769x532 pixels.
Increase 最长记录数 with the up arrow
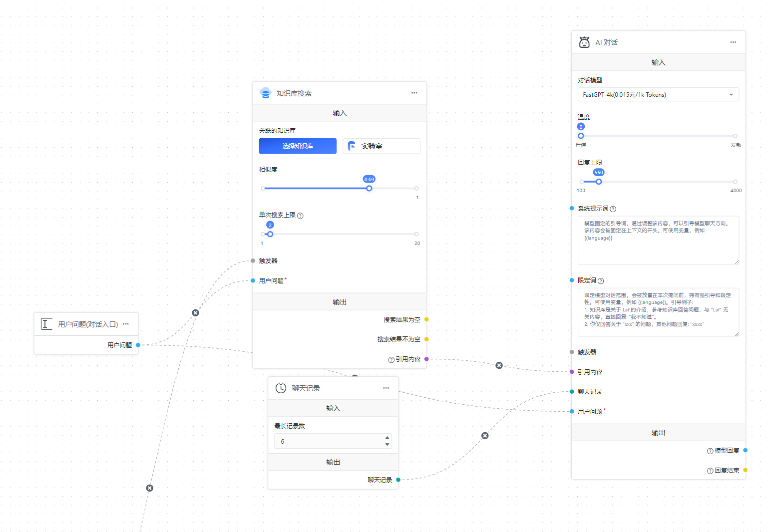click(387, 438)
